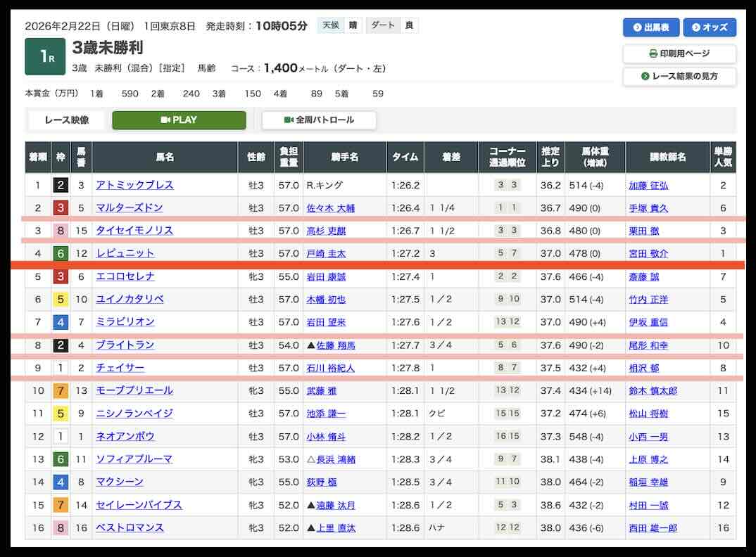Open trainer 西田 雄一郎 profile
The width and height of the screenshot is (756, 557).
point(653,527)
